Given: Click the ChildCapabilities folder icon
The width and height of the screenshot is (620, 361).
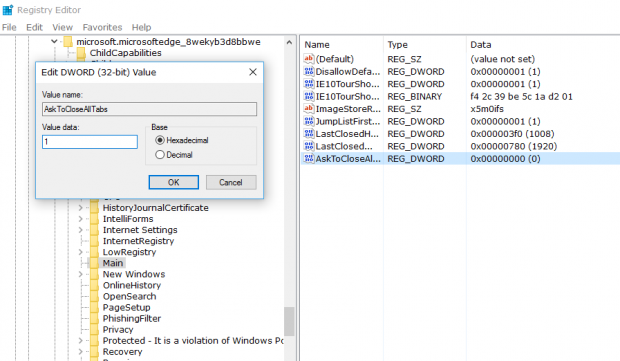Looking at the screenshot, I should [x=81, y=53].
